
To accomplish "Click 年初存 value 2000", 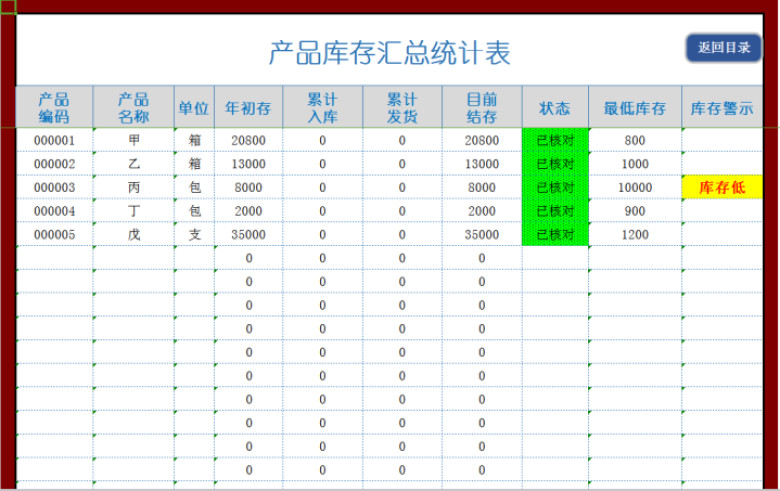I will point(248,211).
